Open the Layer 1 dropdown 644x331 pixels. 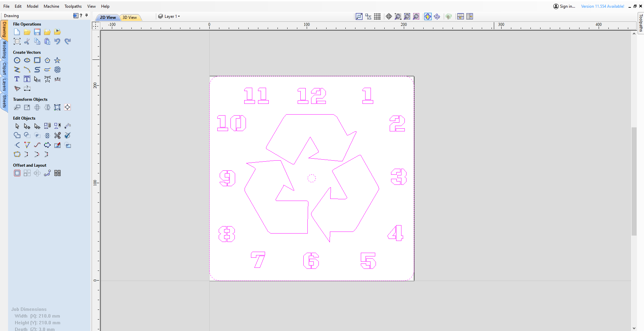tap(169, 16)
